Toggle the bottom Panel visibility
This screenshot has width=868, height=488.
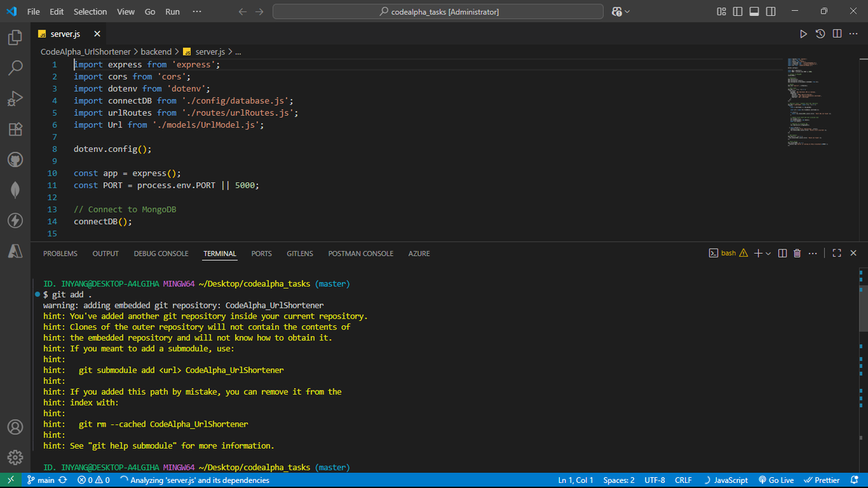[x=754, y=12]
